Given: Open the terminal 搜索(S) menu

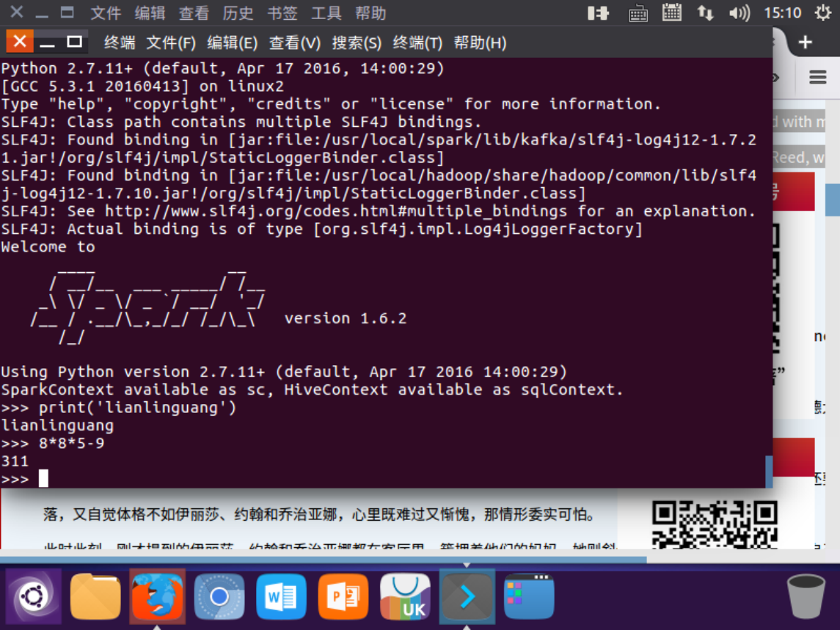Looking at the screenshot, I should [x=357, y=43].
